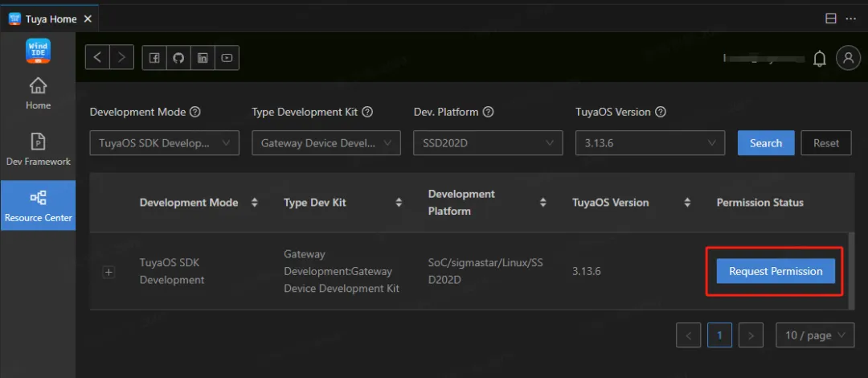Open the YouTube link icon

point(227,58)
